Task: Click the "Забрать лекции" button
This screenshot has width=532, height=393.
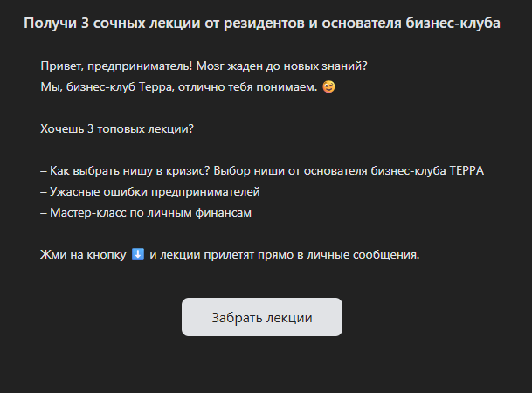Action: [x=262, y=317]
